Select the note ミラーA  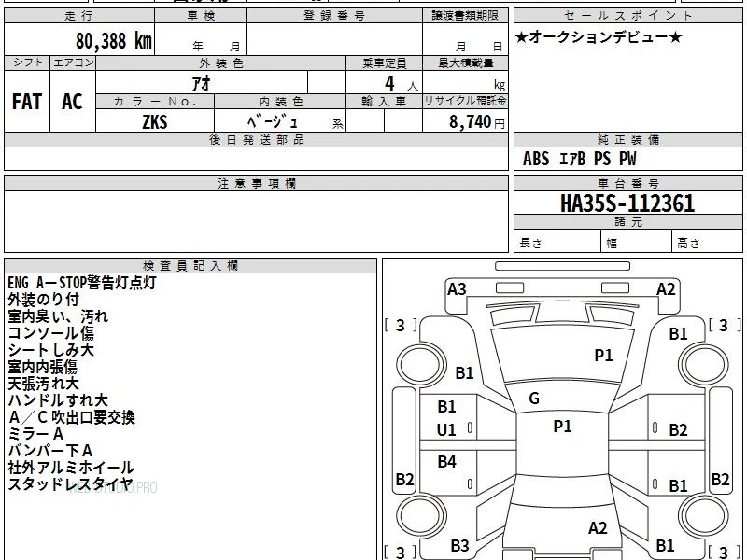point(35,434)
